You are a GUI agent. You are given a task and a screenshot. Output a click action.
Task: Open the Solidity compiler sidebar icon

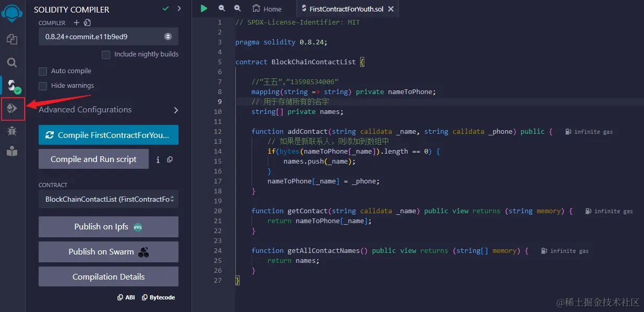(x=12, y=85)
